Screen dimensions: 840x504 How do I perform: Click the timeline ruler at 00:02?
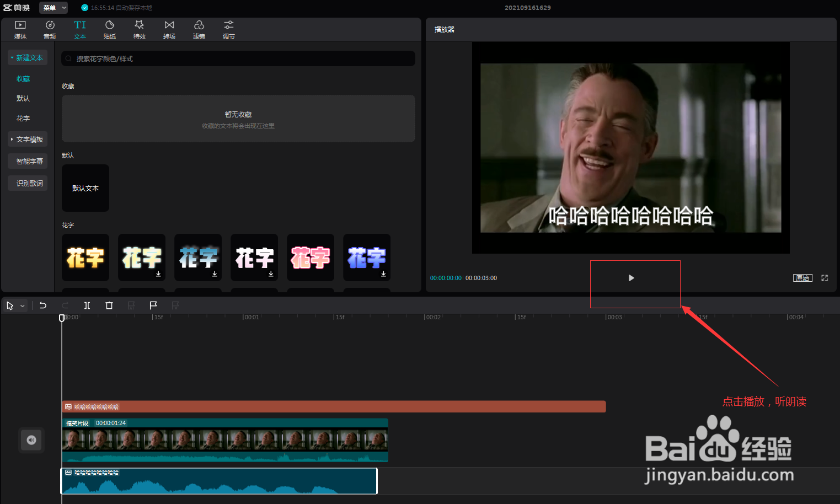coord(432,318)
